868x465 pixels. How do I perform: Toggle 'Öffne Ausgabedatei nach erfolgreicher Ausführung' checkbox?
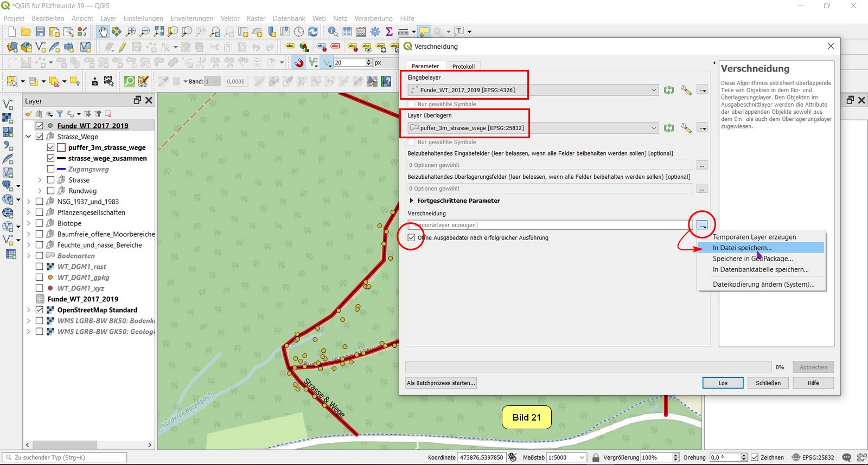click(x=412, y=237)
